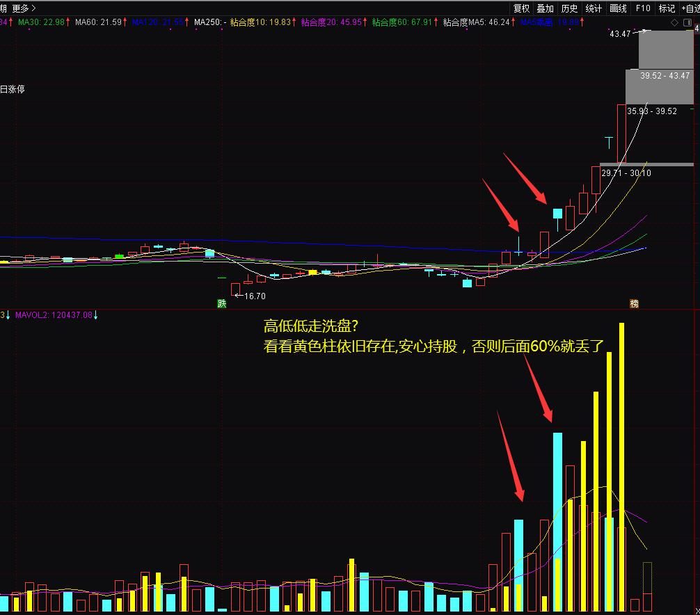700x615 pixels.
Task: Click the MA250 indicator label
Action: pyautogui.click(x=210, y=22)
